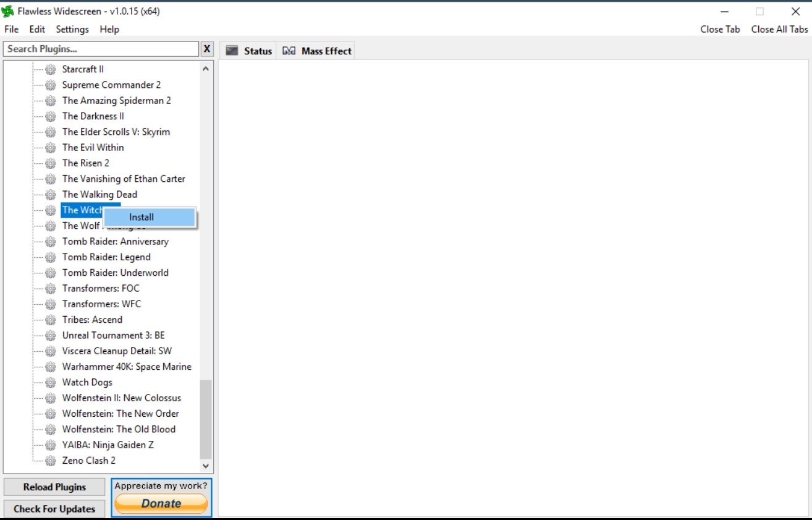Switch to the Mass Effect tab
Screen dimensions: 812x520
point(317,51)
